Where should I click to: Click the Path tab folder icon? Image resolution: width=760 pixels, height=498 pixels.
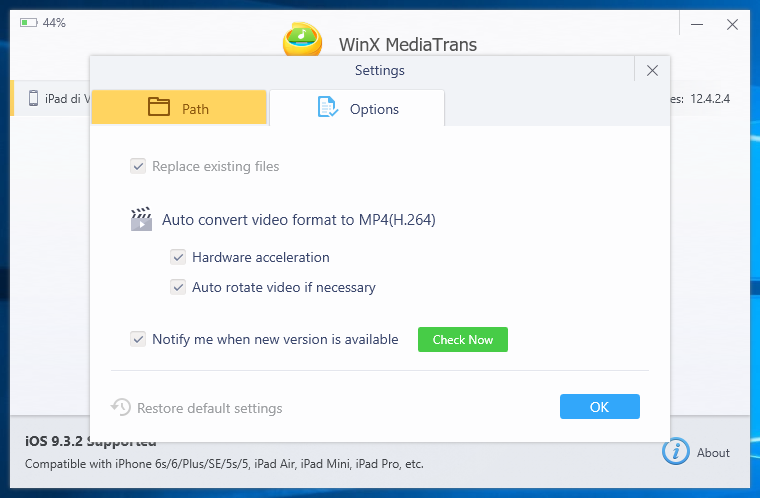pos(158,107)
